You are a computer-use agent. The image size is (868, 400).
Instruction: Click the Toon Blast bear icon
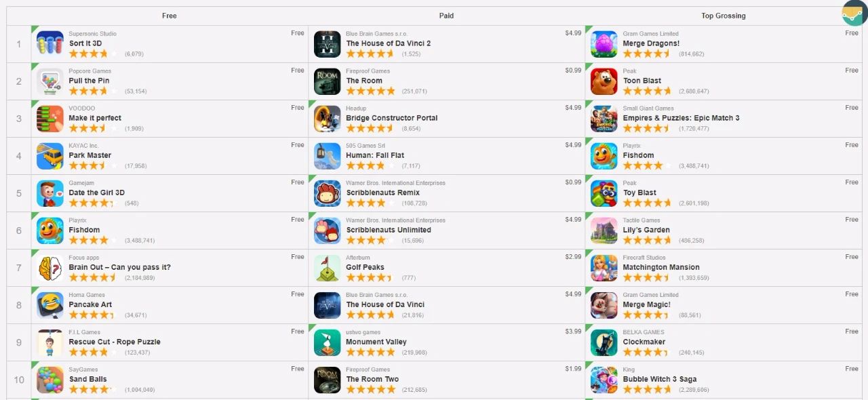pos(604,81)
